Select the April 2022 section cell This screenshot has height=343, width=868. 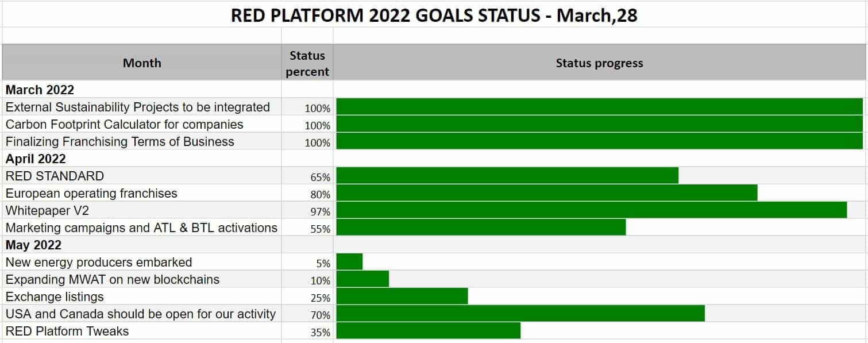[142, 159]
